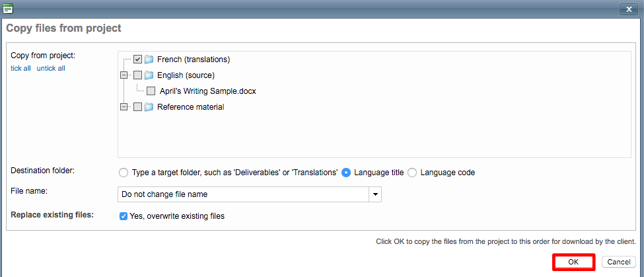Click the French (translations) folder icon

click(x=149, y=59)
